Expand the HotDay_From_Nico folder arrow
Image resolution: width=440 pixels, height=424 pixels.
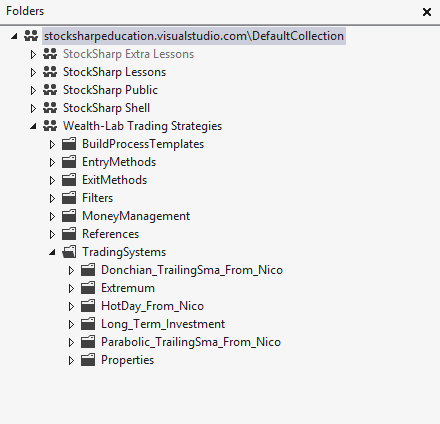pos(71,306)
